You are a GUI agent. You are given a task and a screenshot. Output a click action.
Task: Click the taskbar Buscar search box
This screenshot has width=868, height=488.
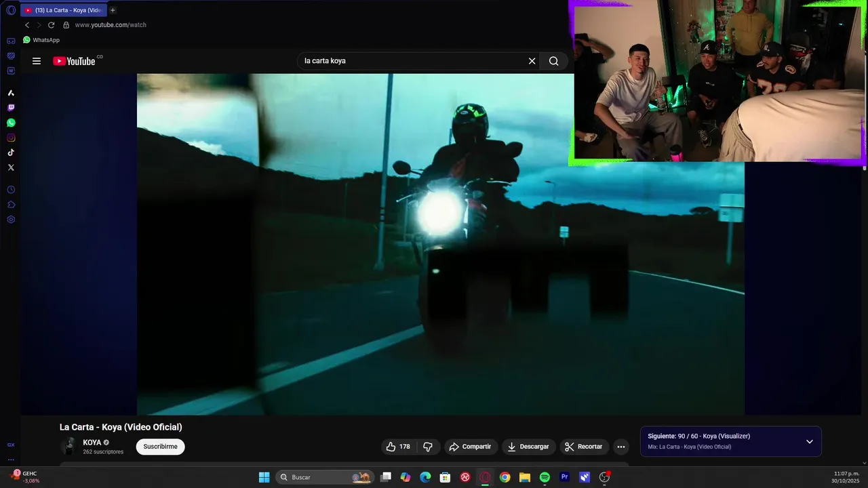pos(325,477)
